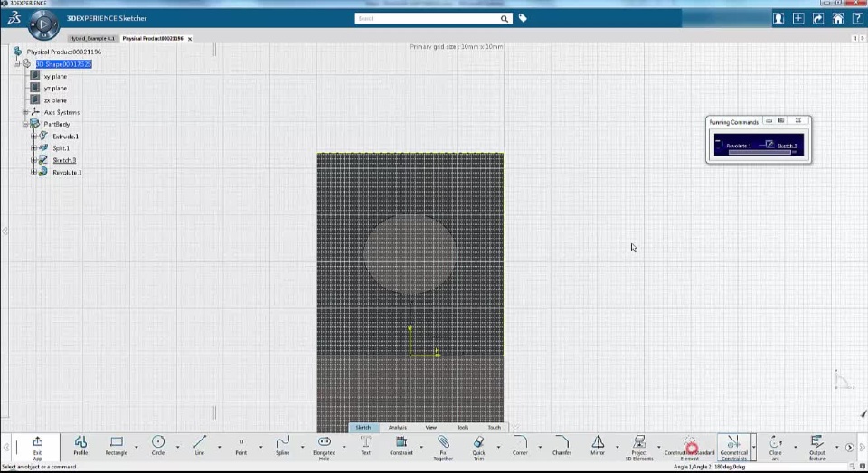The width and height of the screenshot is (868, 473).
Task: Select the Spline tool
Action: click(x=282, y=445)
